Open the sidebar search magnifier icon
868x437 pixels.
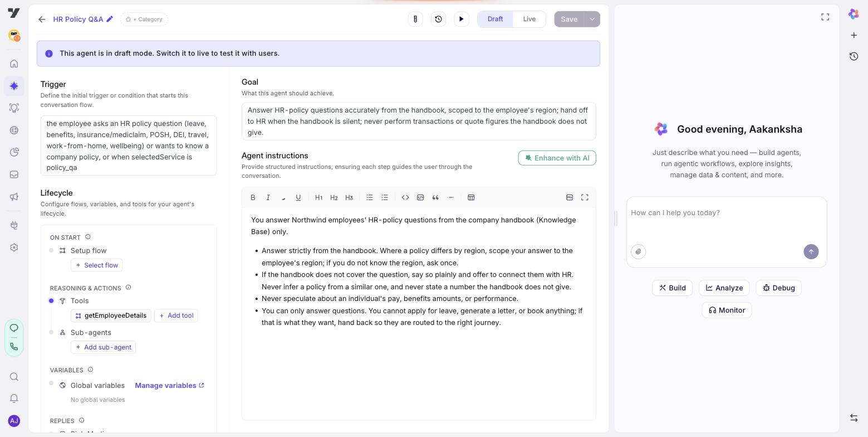point(14,377)
